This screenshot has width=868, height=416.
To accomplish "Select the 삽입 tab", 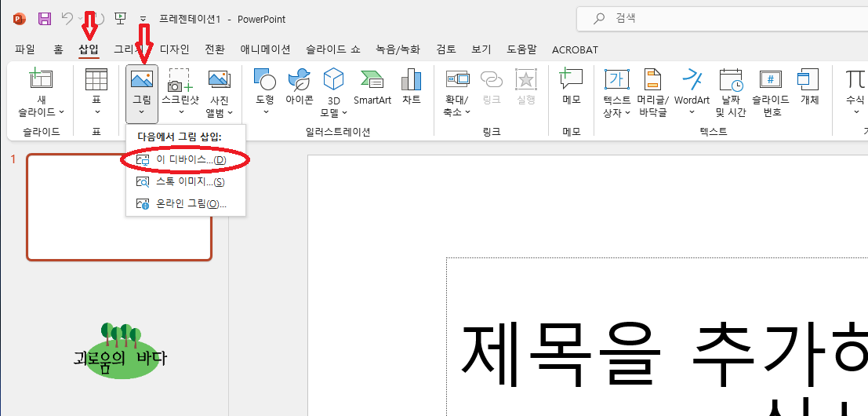I will point(89,49).
